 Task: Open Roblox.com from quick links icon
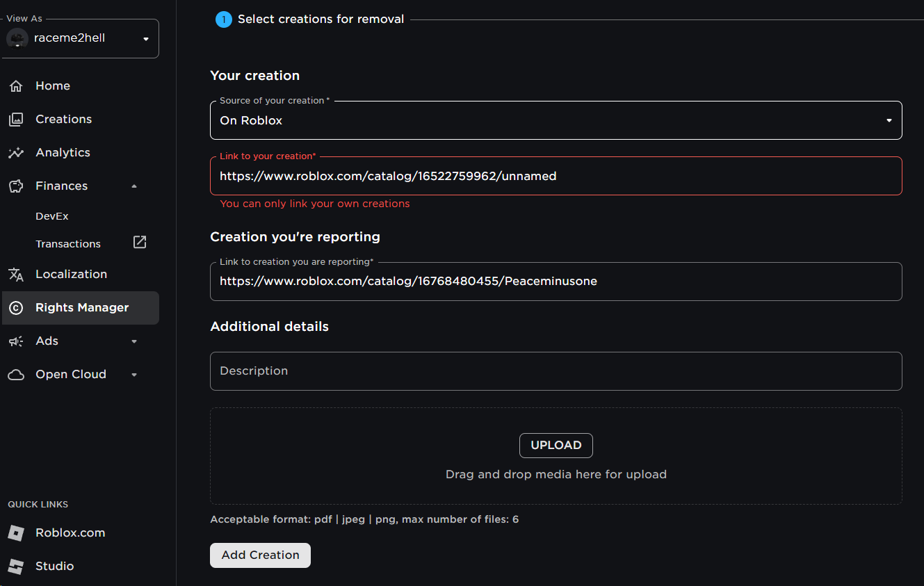16,532
